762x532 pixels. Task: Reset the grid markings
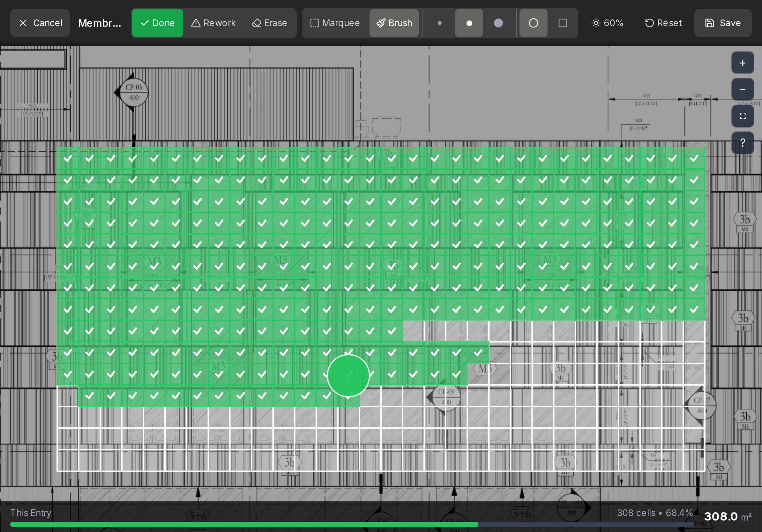point(663,23)
